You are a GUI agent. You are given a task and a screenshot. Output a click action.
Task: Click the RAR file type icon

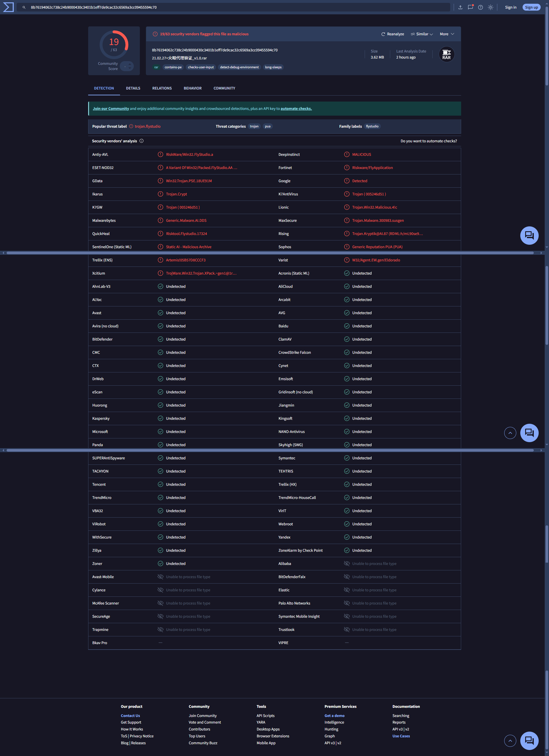446,54
